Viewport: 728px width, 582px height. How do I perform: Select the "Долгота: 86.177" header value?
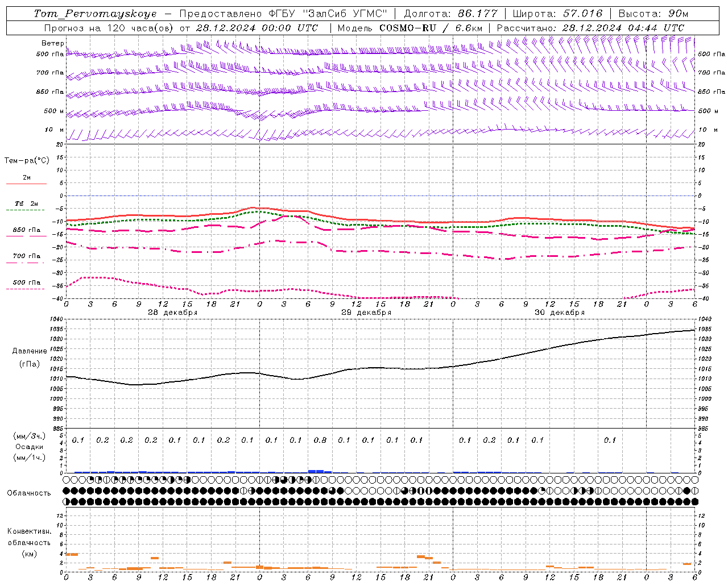click(450, 14)
